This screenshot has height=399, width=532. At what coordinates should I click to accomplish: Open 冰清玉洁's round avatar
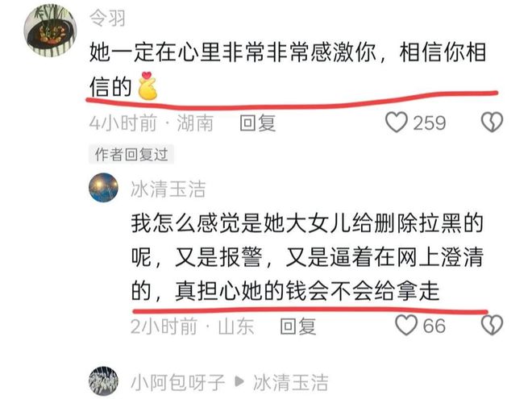103,188
